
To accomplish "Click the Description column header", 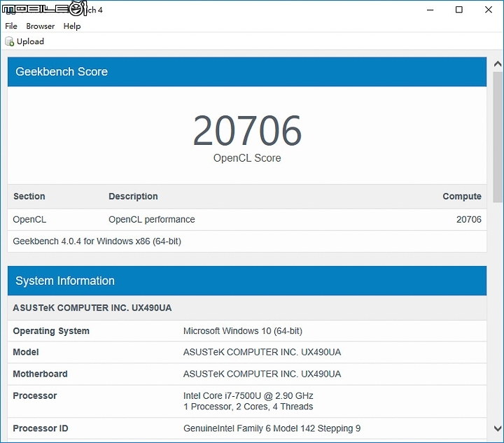I will click(x=133, y=196).
